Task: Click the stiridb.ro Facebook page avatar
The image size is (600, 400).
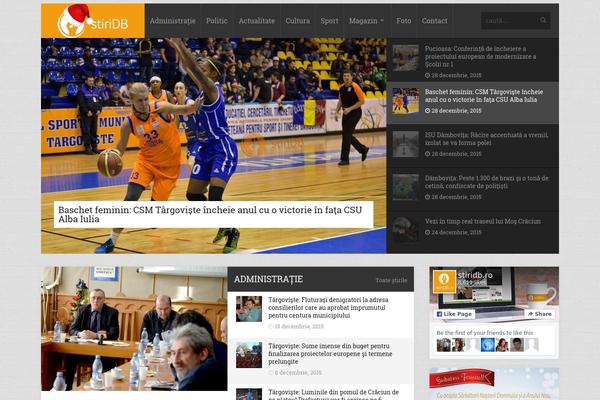Action: pyautogui.click(x=444, y=281)
